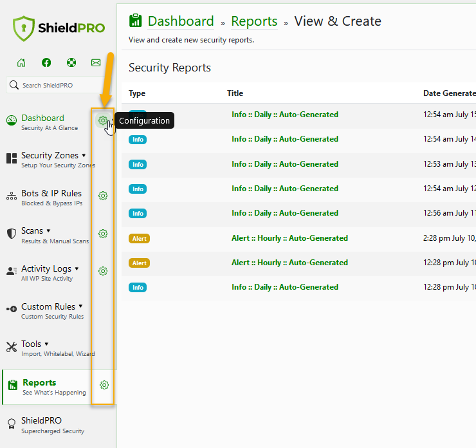Expand Activity Logs dropdown arrow
Screen dimensions: 476x448
tap(77, 268)
